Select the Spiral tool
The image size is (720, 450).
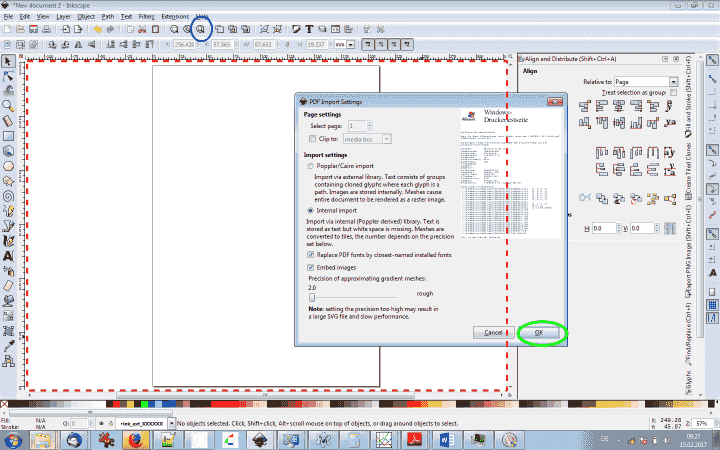(8, 195)
